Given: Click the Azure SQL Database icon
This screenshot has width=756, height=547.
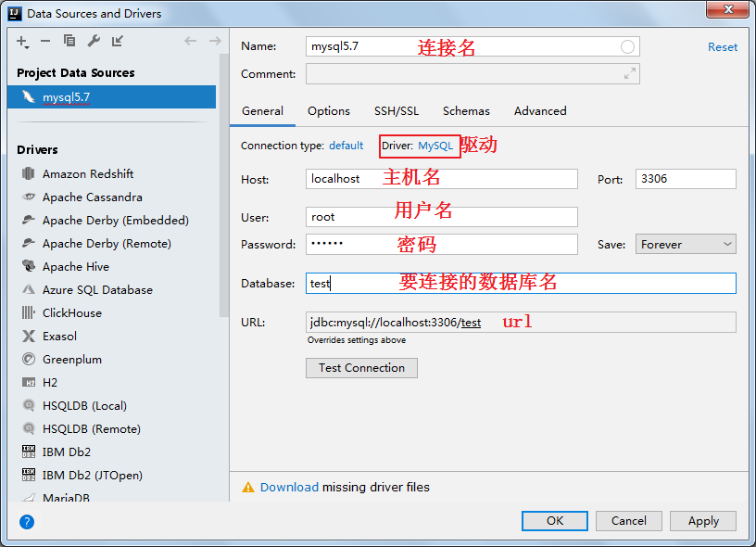Looking at the screenshot, I should 29,289.
